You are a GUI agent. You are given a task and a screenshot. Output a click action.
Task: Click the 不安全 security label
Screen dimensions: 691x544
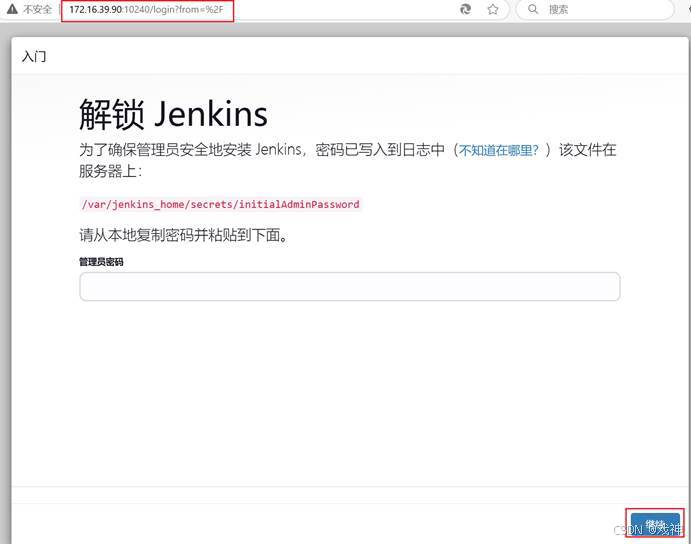(x=37, y=9)
